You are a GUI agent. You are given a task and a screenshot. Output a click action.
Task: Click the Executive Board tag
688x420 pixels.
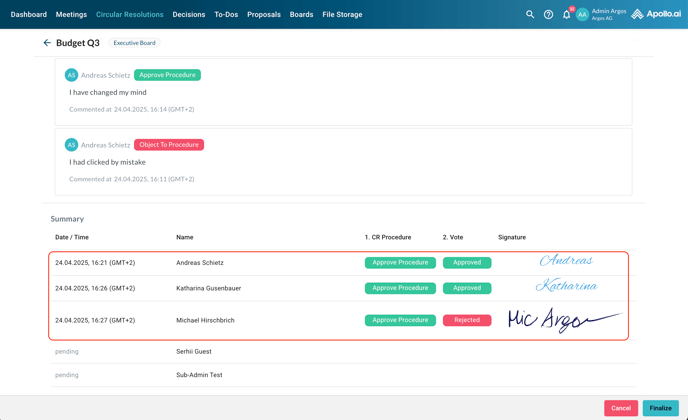(x=134, y=43)
